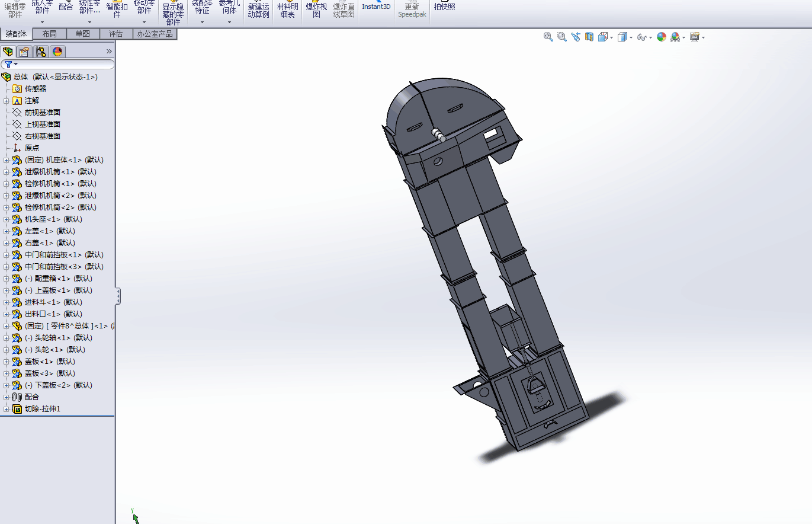The width and height of the screenshot is (812, 524).
Task: Click the View Settings monitor icon
Action: (695, 37)
